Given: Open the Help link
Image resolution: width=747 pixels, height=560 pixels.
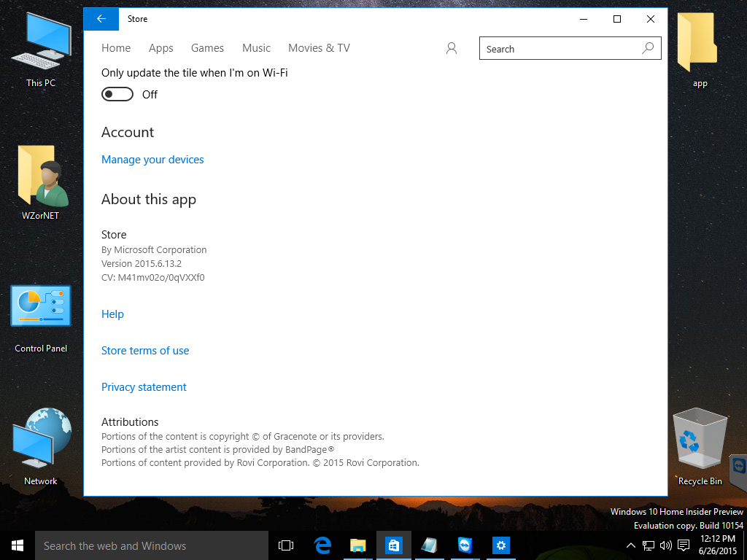Looking at the screenshot, I should 112,314.
